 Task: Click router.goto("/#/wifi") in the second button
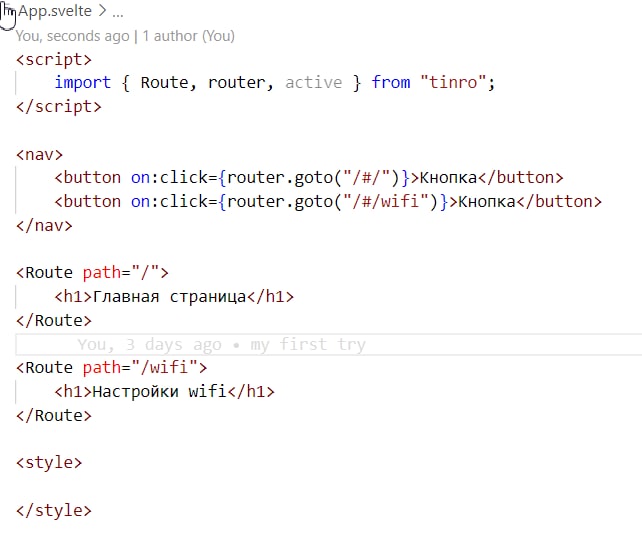332,202
